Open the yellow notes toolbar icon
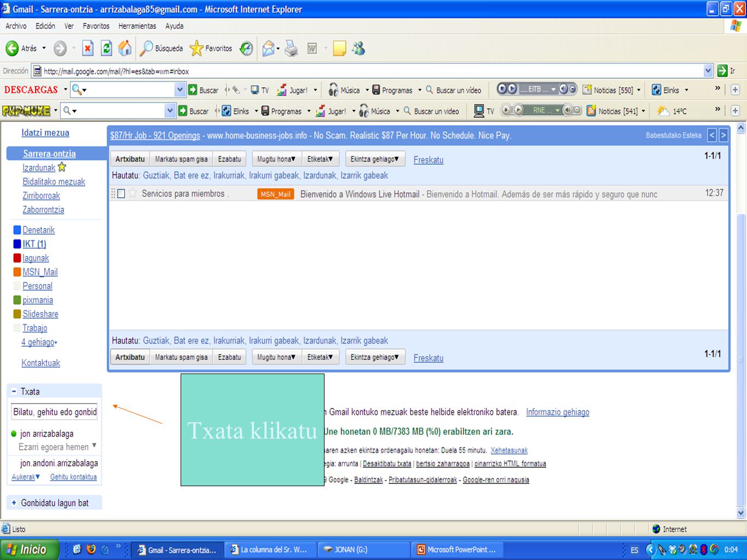 coord(339,49)
